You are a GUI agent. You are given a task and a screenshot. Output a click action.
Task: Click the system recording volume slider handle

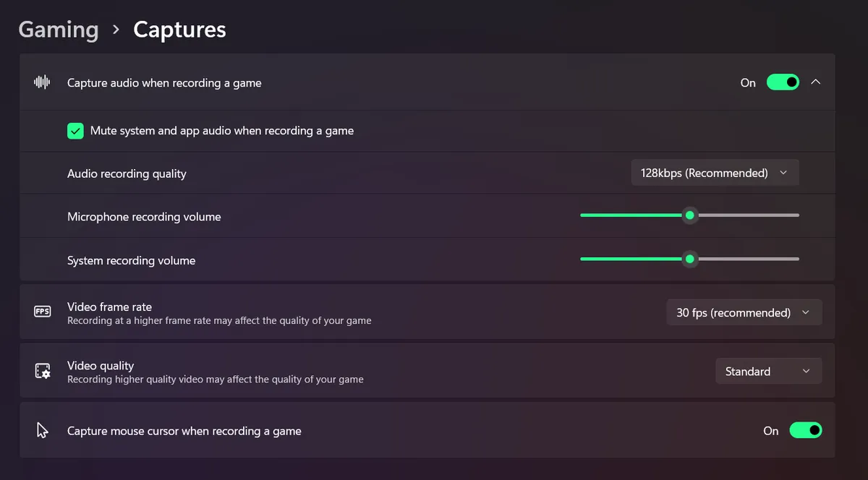pyautogui.click(x=690, y=259)
